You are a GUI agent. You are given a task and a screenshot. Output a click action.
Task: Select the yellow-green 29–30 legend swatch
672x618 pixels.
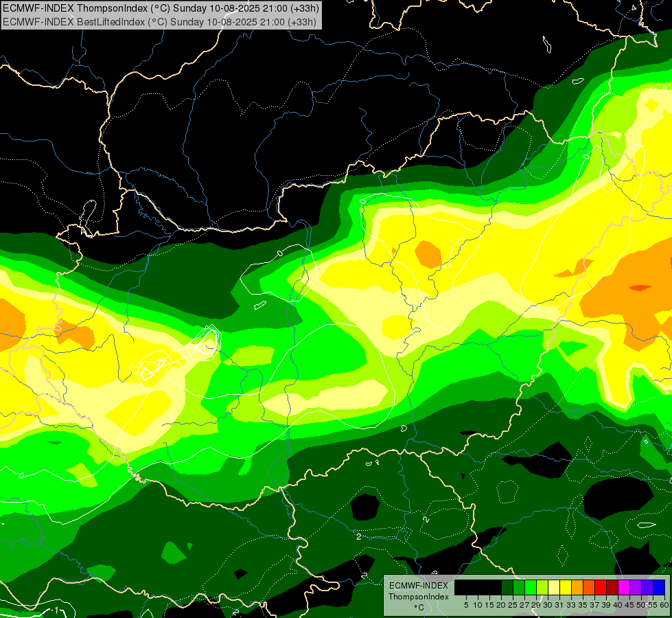click(542, 587)
